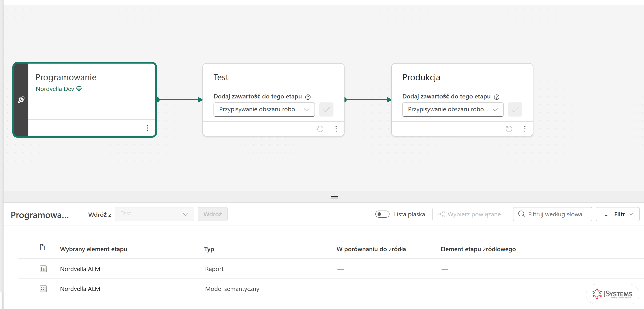Screen dimensions: 644x309
Task: Click the rocket deploy icon on Programowanie stage
Action: [21, 100]
